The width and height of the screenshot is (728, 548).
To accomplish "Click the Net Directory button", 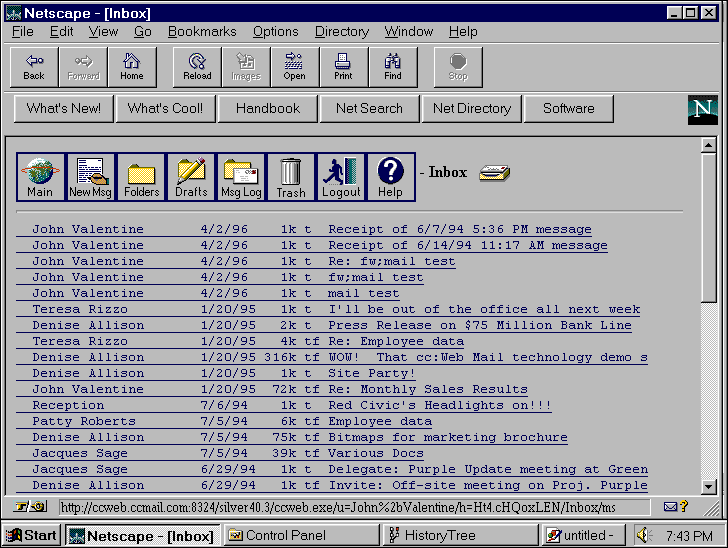I will coord(472,109).
